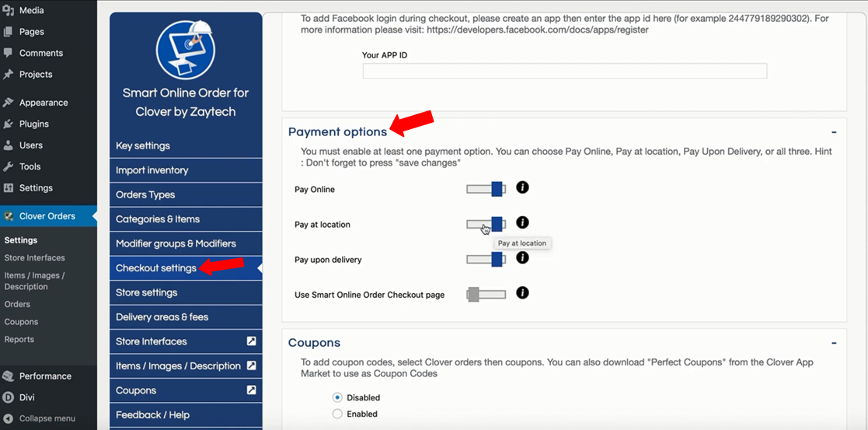
Task: Click the Coupons section heading
Action: pos(314,343)
